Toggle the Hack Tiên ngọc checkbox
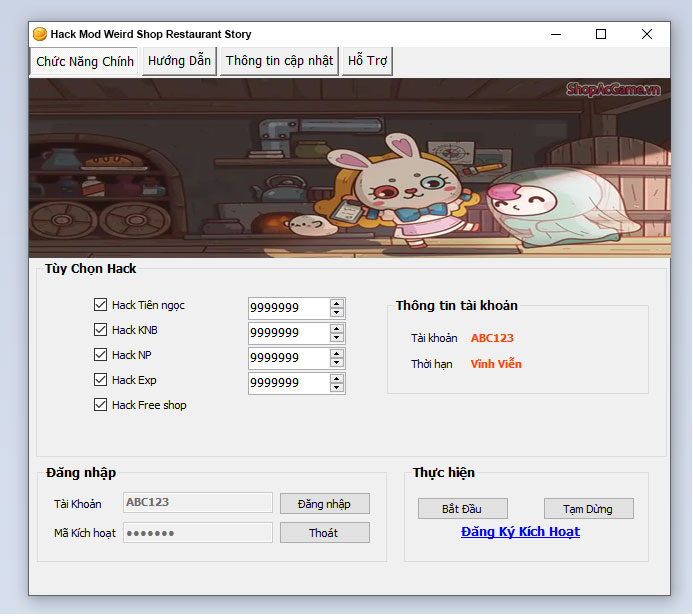The width and height of the screenshot is (693, 616). [x=100, y=305]
